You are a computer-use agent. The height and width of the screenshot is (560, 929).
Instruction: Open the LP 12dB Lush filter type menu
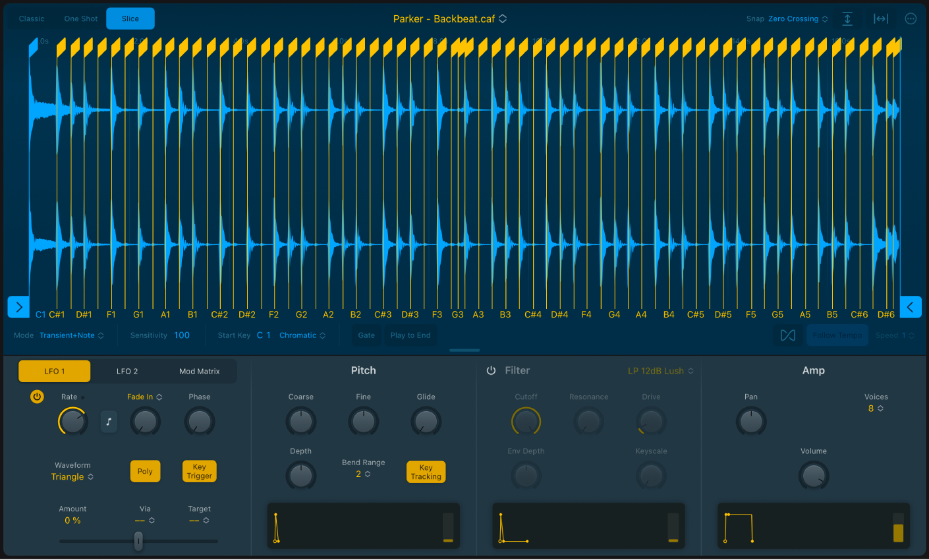(660, 371)
